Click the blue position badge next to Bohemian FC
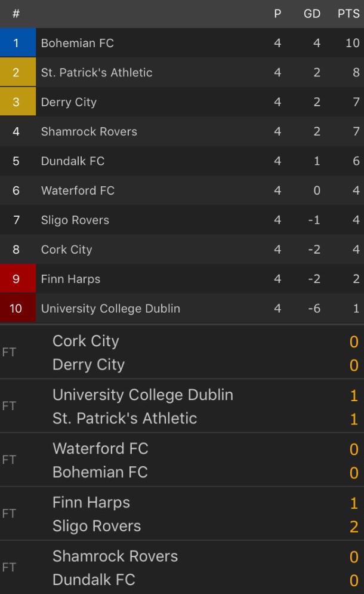Viewport: 364px width, 594px height. pos(18,42)
